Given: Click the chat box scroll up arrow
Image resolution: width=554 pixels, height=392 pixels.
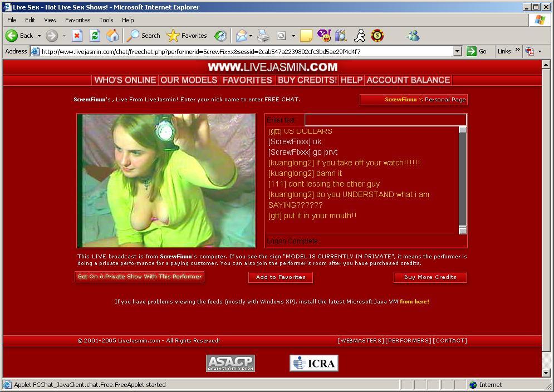Looking at the screenshot, I should (463, 130).
